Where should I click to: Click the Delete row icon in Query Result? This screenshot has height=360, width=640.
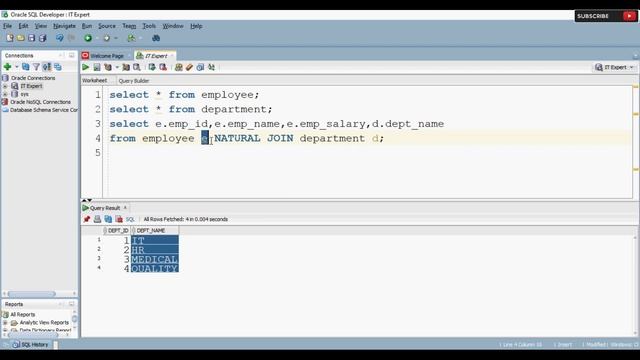(x=119, y=219)
